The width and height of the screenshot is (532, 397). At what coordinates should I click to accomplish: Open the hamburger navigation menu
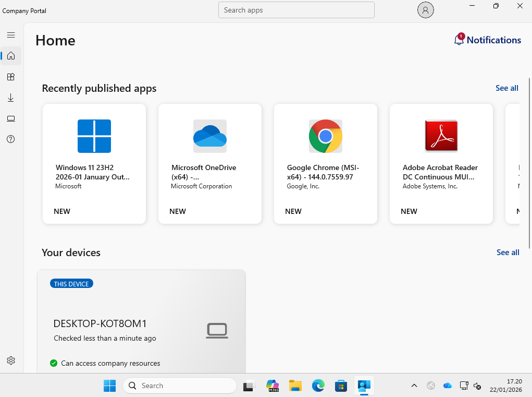coord(11,35)
